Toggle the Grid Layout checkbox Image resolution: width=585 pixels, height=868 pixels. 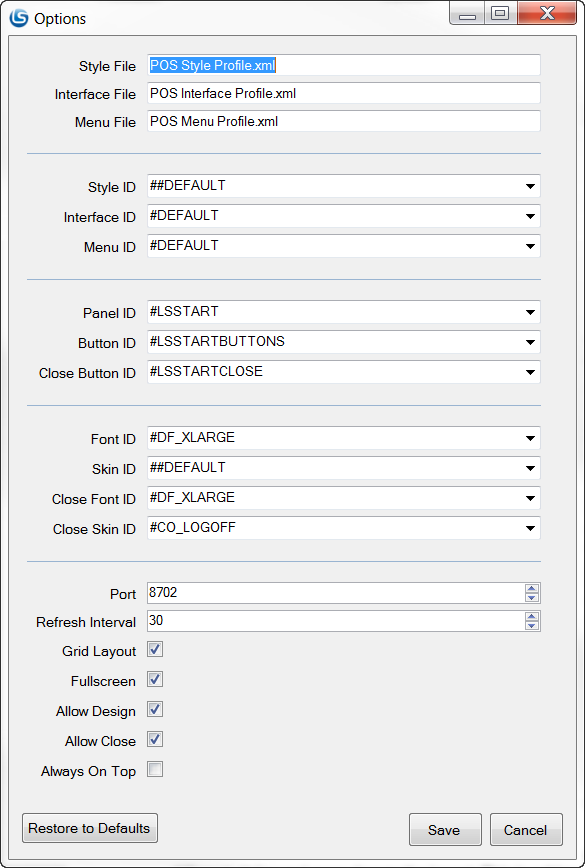pos(155,649)
